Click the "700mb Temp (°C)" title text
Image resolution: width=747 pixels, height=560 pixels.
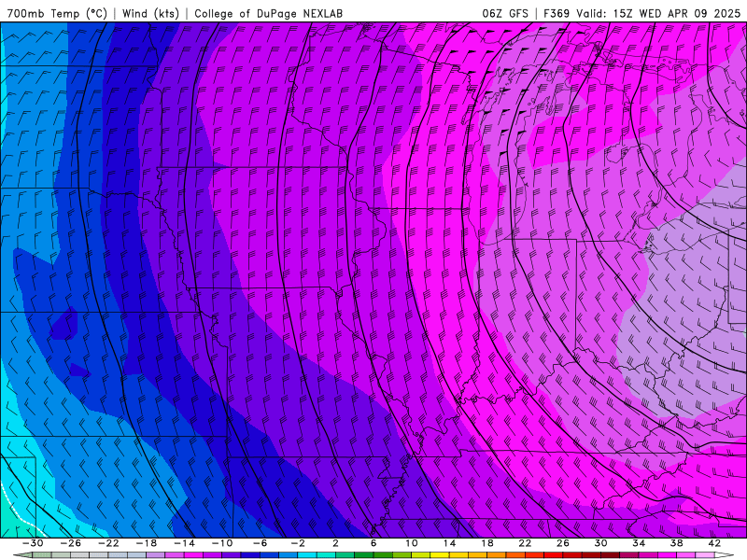(x=57, y=13)
